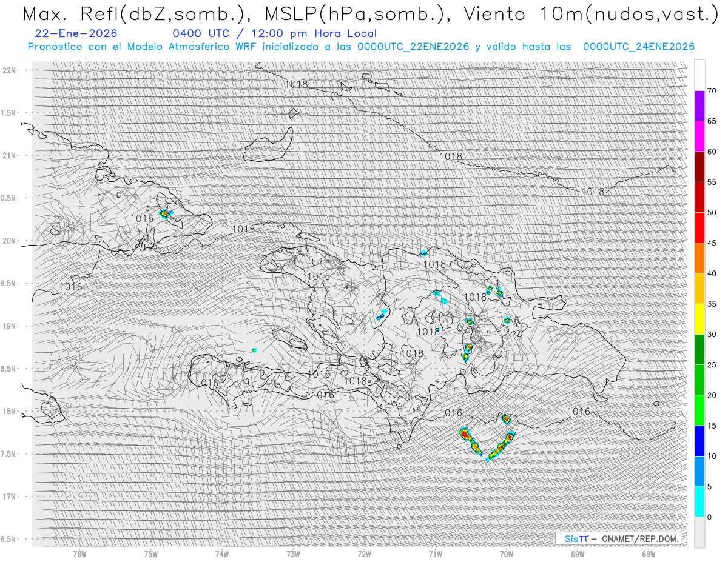The height and width of the screenshot is (562, 728).
Task: Click the '18N' latitude axis label
Action: [x=10, y=411]
